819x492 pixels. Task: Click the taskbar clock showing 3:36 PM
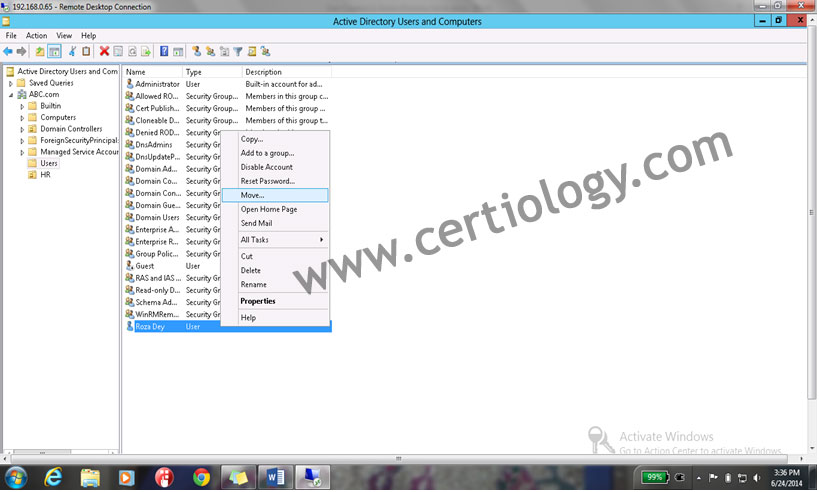click(x=787, y=477)
